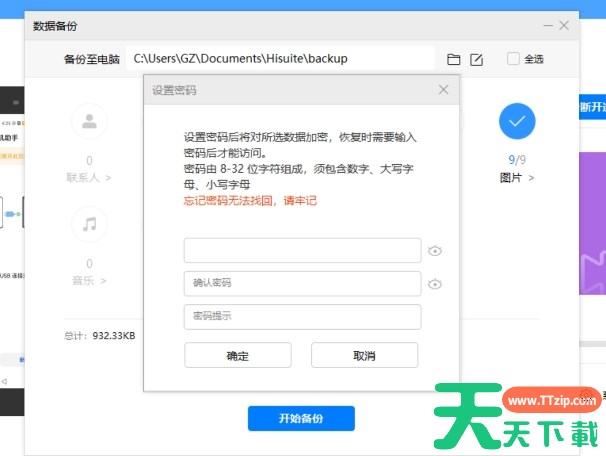Select the music 音乐 category icon
The image size is (606, 456).
(89, 225)
